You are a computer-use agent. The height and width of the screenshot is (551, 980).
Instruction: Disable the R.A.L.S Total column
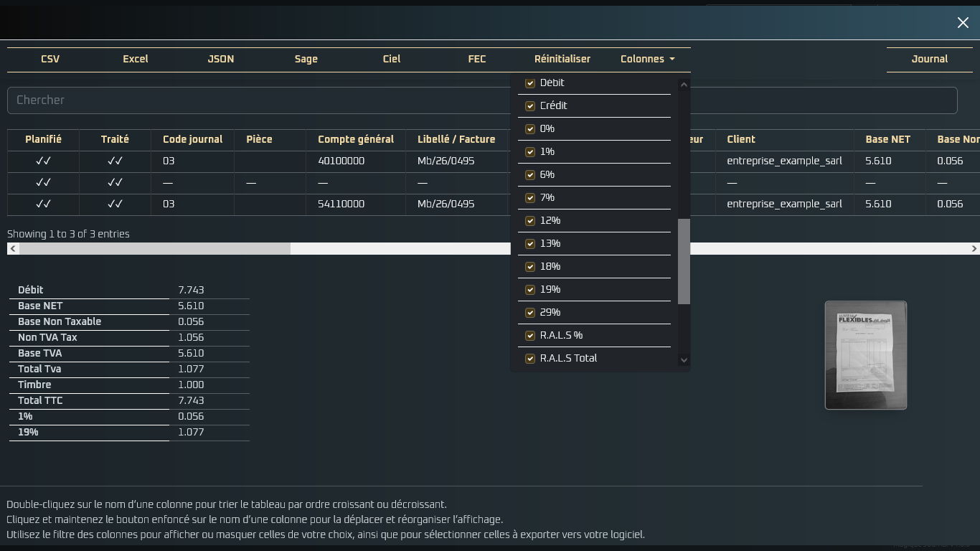coord(530,359)
